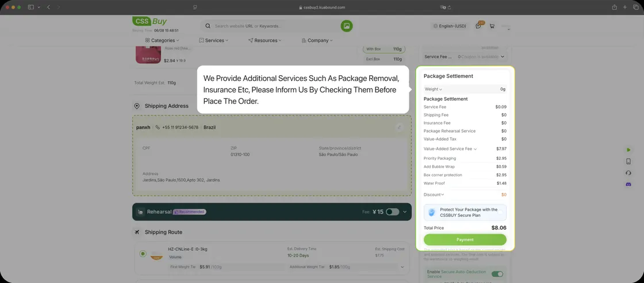Click the ZIP value 01310-100
The height and width of the screenshot is (283, 644).
tap(240, 154)
